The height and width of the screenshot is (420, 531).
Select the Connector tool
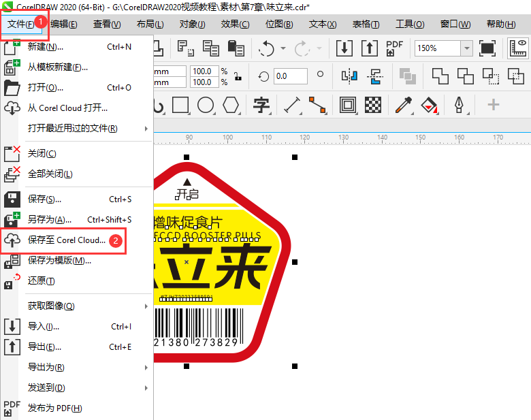coord(318,105)
